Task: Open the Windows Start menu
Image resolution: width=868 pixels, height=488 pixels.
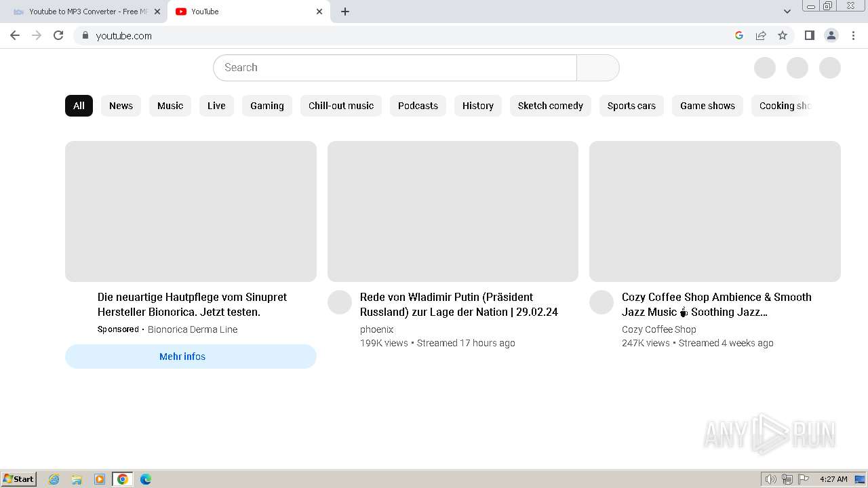Action: [x=19, y=479]
